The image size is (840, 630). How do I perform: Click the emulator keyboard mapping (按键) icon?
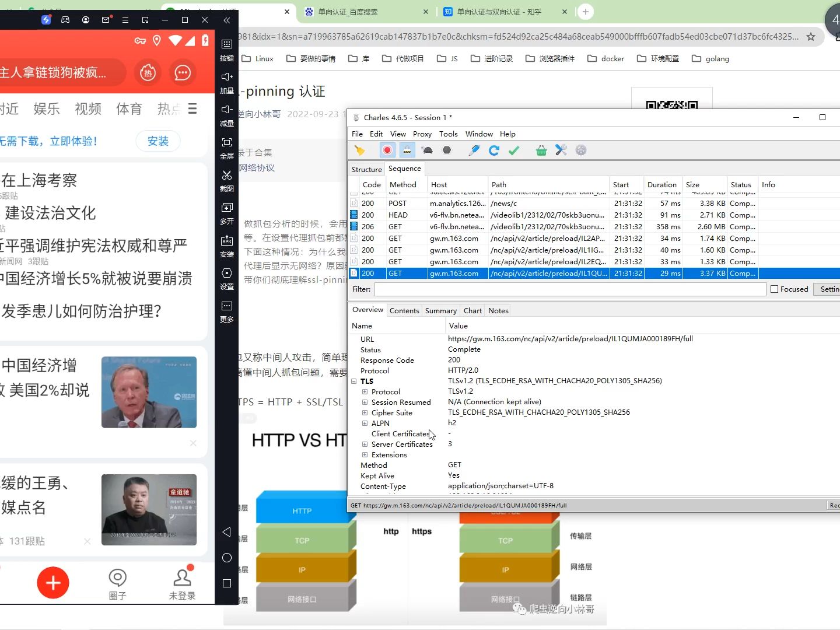click(227, 44)
